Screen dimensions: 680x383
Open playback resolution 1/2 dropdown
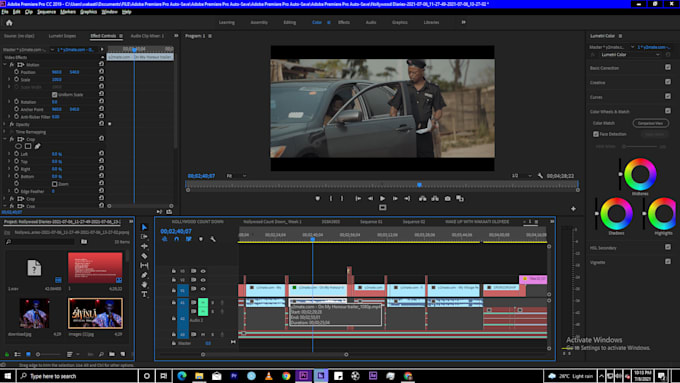pyautogui.click(x=521, y=176)
